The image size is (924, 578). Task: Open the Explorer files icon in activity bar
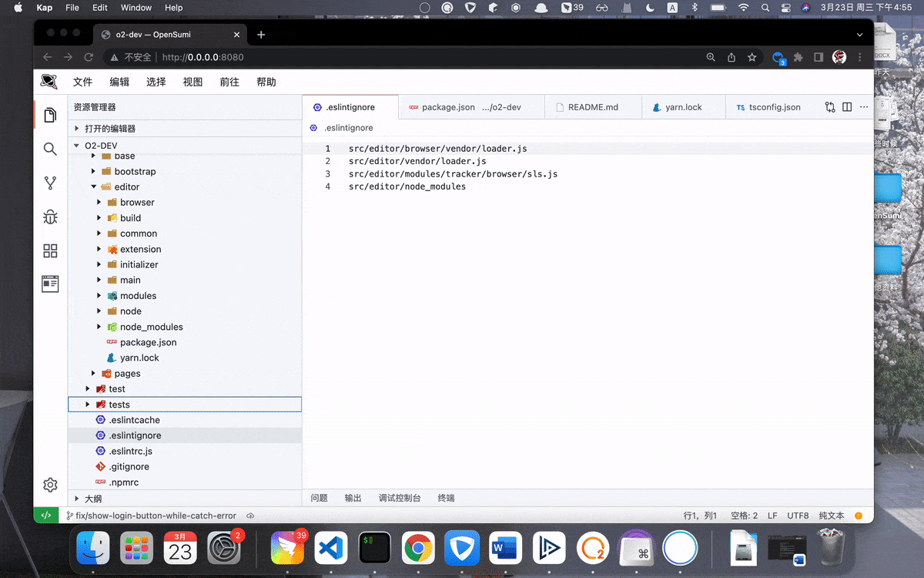pyautogui.click(x=50, y=116)
